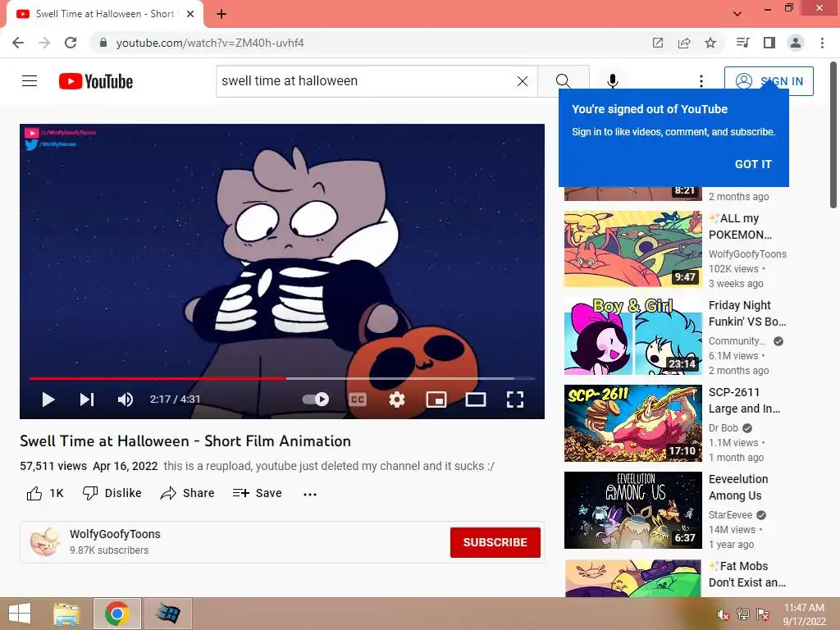View site info lock icon
Image resolution: width=840 pixels, height=630 pixels.
point(103,43)
